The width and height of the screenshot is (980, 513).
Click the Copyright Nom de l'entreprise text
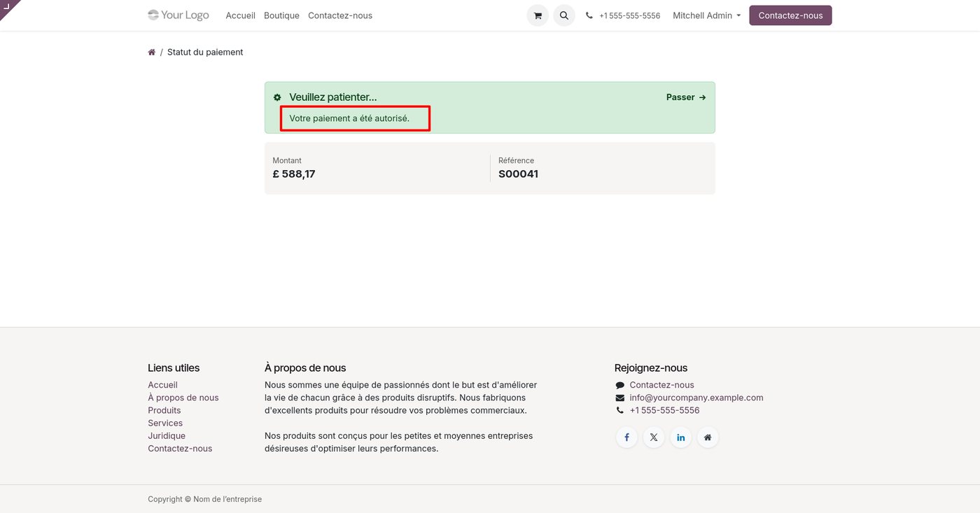coord(204,499)
